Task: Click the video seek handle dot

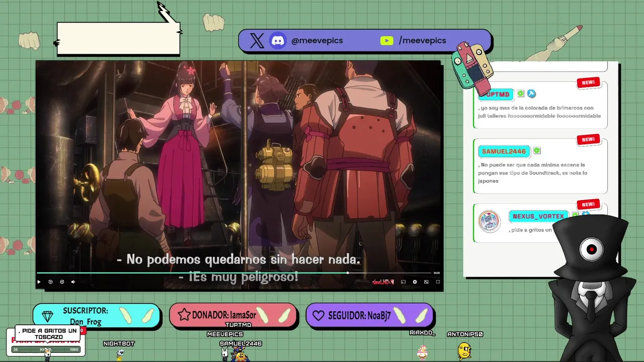Action: [x=348, y=273]
